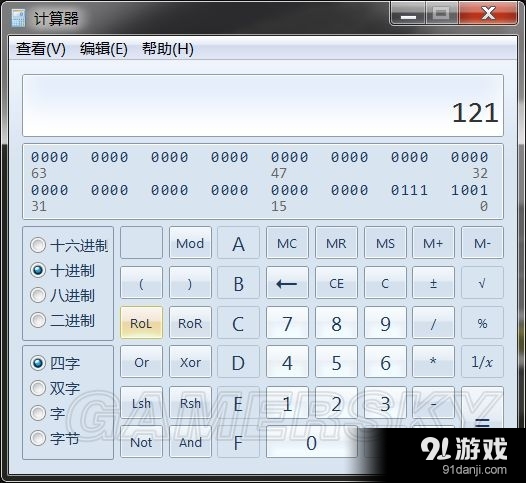Click the square root √ button
The width and height of the screenshot is (526, 483).
(482, 283)
